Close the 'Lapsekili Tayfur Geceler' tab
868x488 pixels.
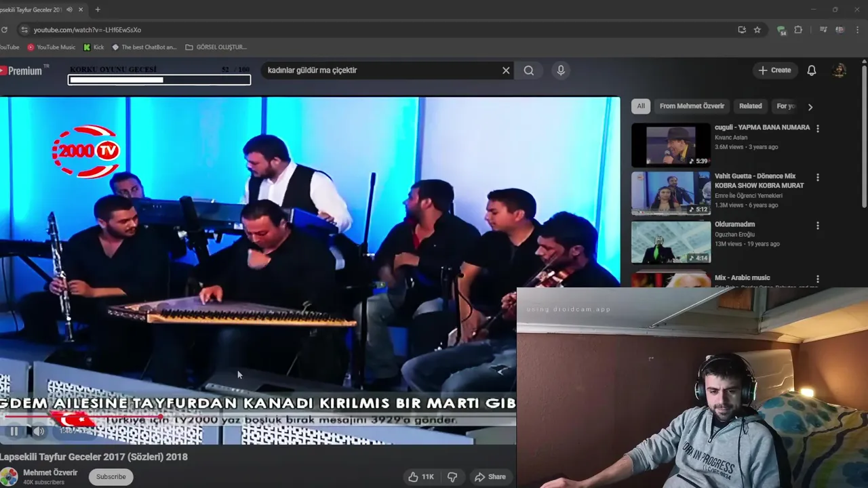pos(81,9)
